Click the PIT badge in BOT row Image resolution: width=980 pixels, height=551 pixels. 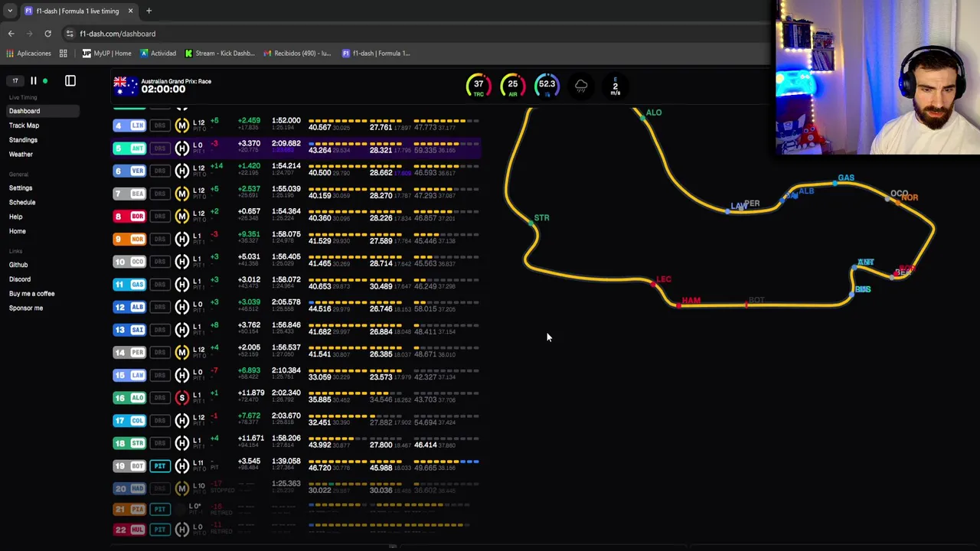tap(159, 466)
